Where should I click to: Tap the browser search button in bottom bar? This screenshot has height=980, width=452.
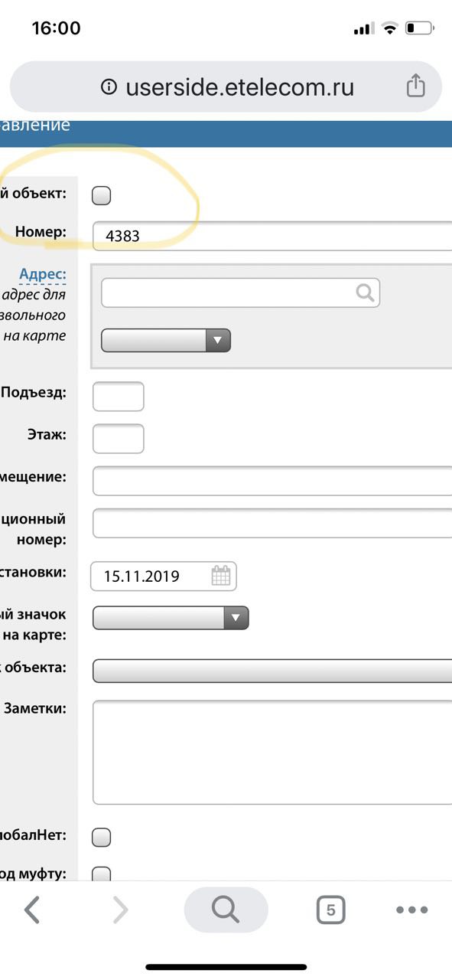tap(226, 910)
